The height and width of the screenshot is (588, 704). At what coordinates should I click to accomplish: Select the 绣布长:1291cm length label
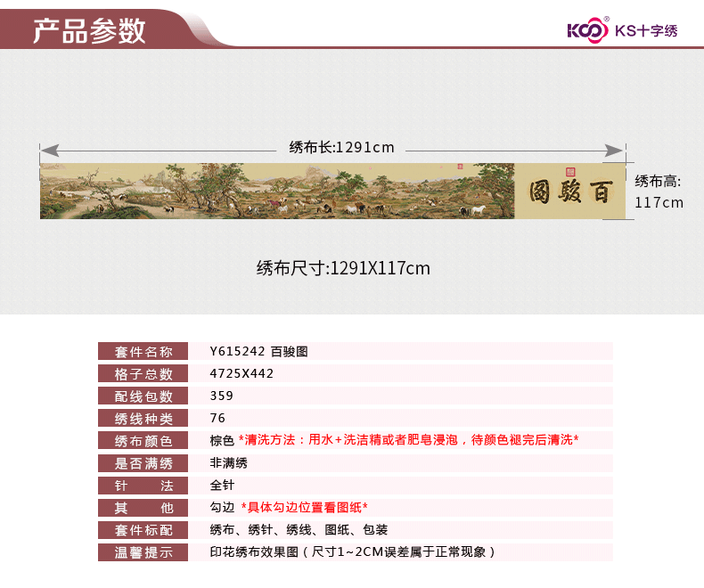341,147
